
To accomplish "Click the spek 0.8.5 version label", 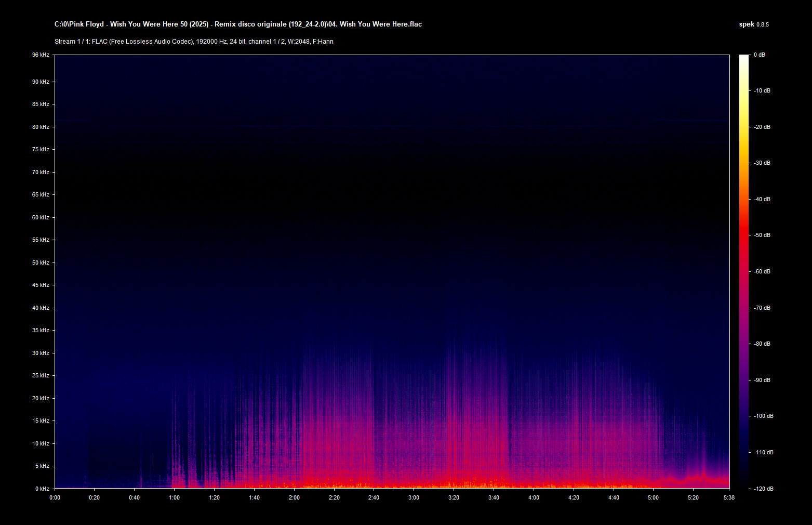I will coord(753,24).
